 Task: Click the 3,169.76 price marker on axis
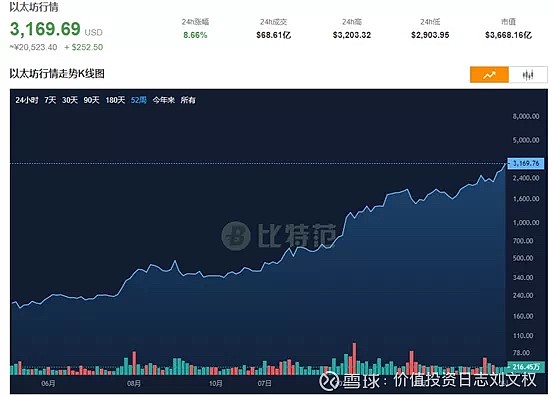tap(526, 163)
